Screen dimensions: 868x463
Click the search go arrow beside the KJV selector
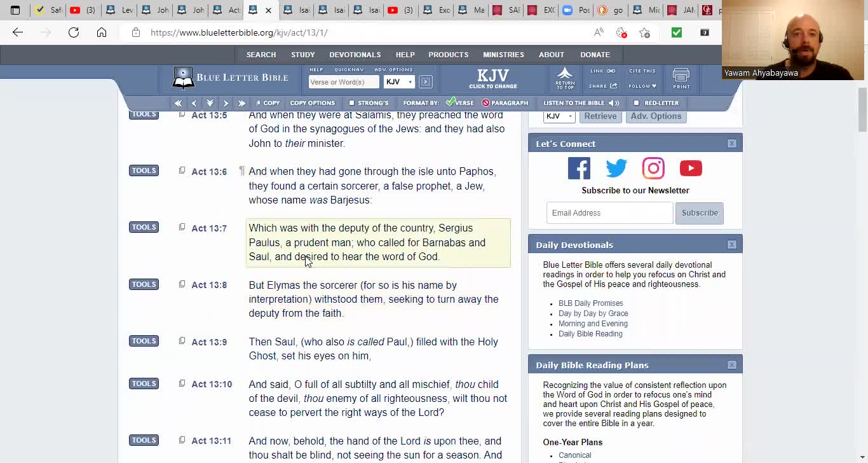point(426,81)
